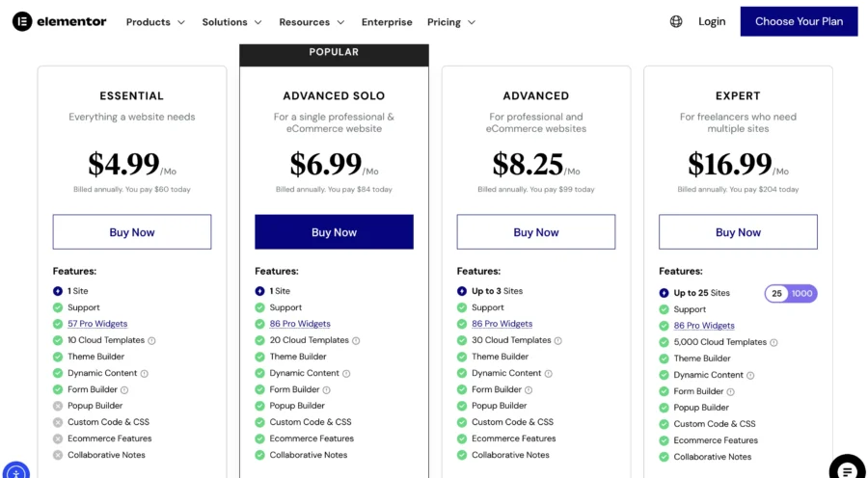Expand the Pricing dropdown chevron
The image size is (868, 478).
472,23
